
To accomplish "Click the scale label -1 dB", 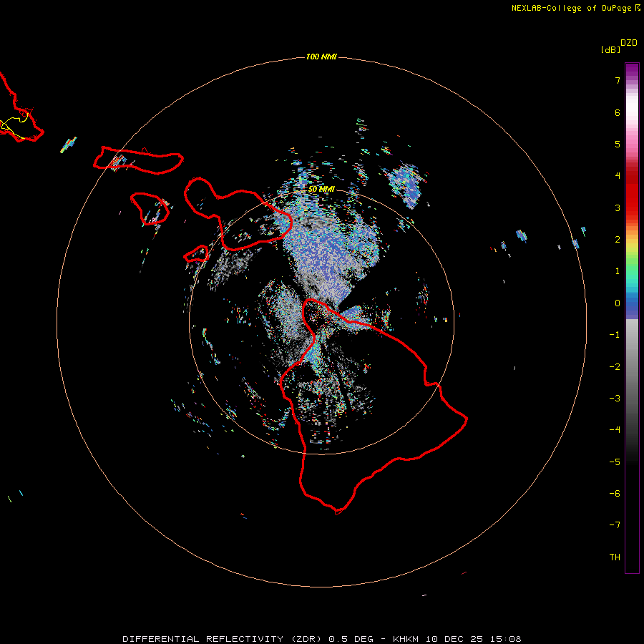I will tap(615, 335).
